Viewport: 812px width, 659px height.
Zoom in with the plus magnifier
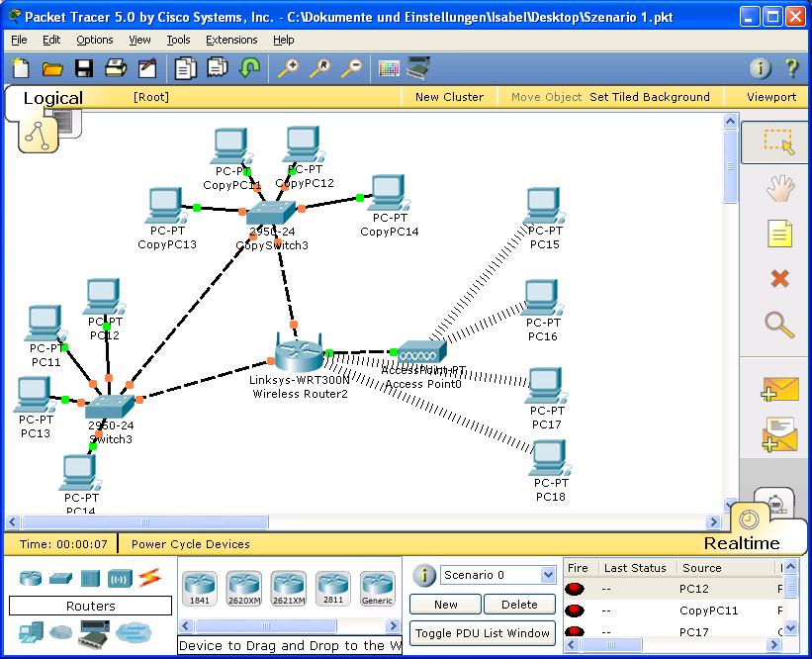[289, 68]
